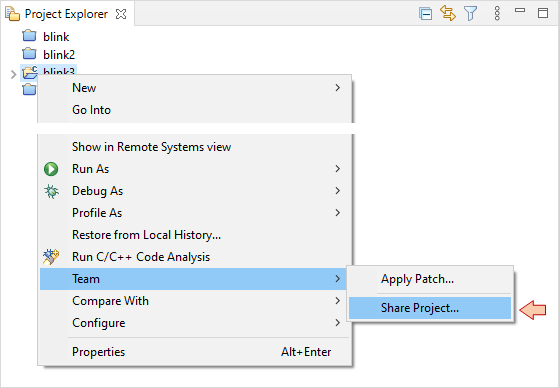Screen dimensions: 559x388
Task: Expand the New submenu arrow
Action: [x=337, y=88]
